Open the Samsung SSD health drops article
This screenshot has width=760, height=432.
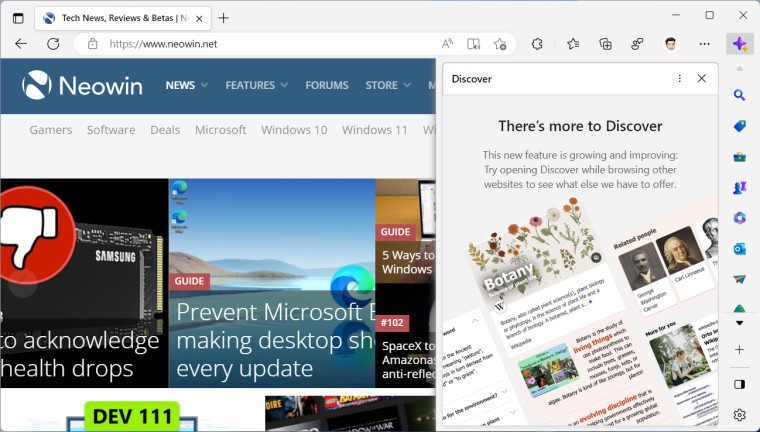(84, 283)
